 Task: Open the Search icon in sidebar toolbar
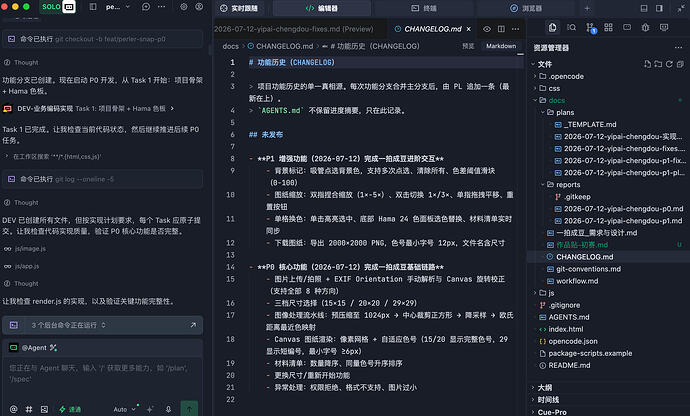pyautogui.click(x=571, y=27)
